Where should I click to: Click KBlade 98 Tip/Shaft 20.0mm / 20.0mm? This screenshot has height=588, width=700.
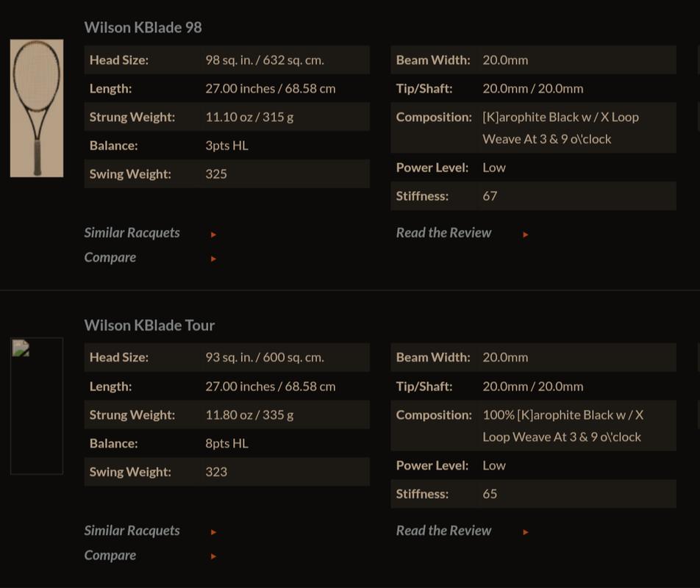532,89
